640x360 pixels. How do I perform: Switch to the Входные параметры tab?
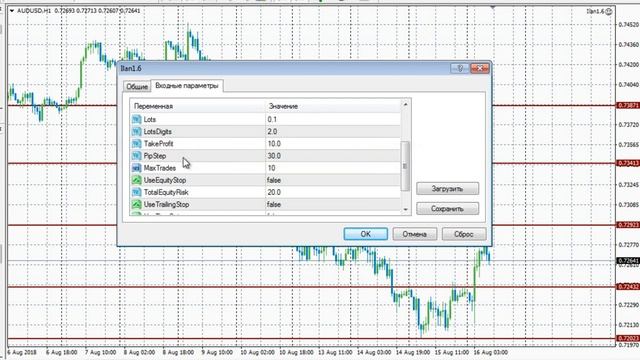click(187, 86)
